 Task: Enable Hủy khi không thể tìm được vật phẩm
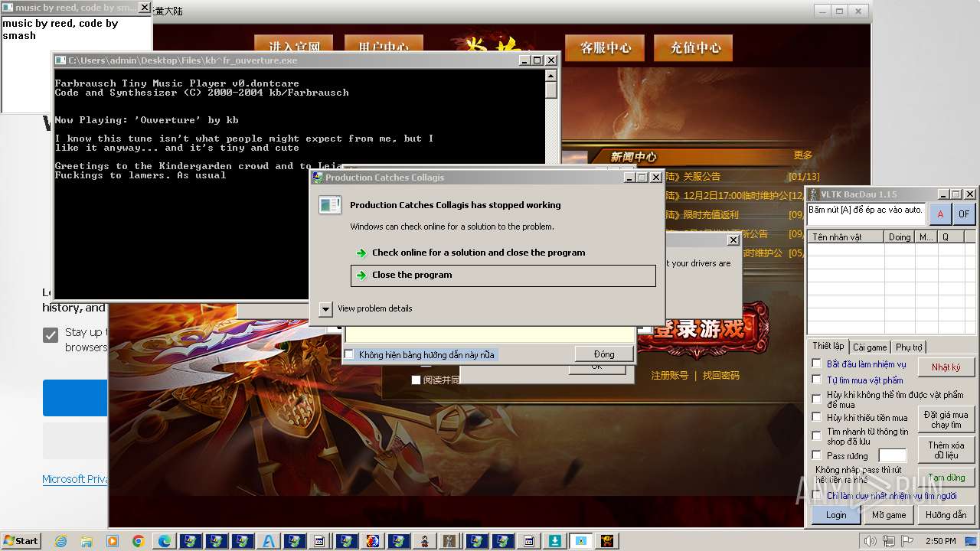coord(817,399)
